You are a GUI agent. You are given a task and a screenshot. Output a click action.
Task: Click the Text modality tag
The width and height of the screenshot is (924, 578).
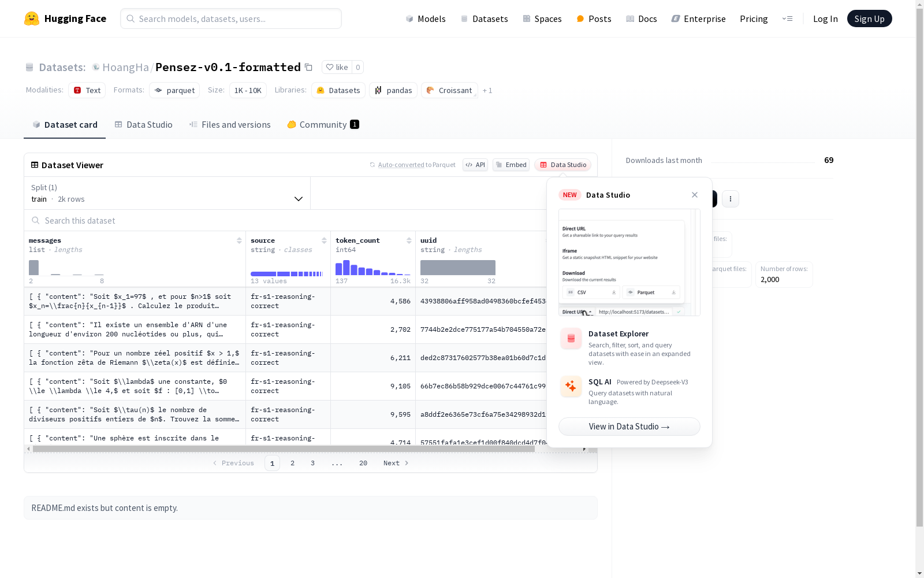tap(87, 90)
